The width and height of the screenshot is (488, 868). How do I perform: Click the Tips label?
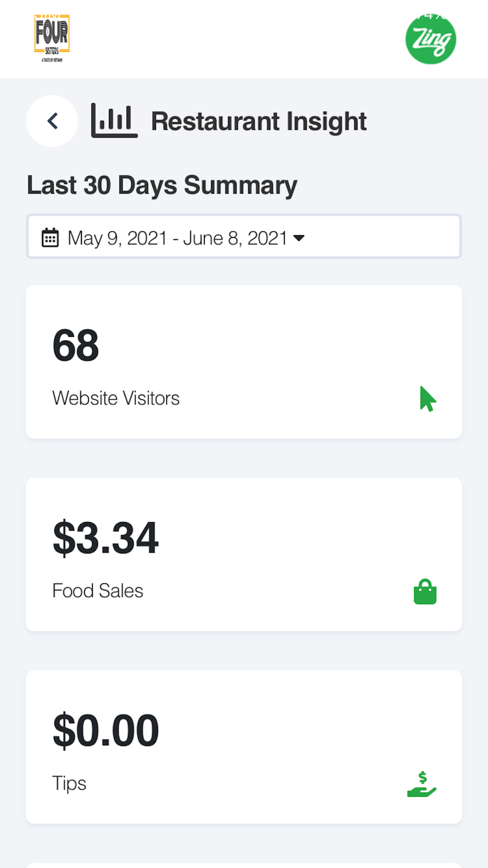click(69, 783)
